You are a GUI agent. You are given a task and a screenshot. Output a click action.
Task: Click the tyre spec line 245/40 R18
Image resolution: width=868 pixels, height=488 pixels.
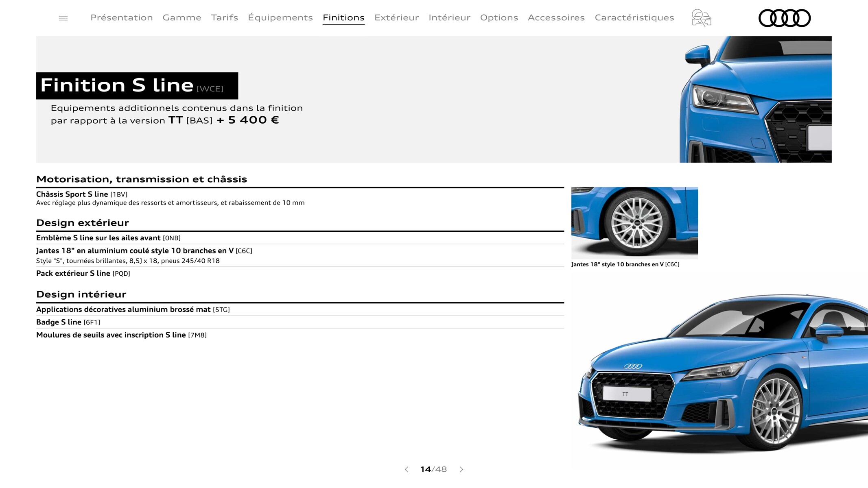[128, 261]
